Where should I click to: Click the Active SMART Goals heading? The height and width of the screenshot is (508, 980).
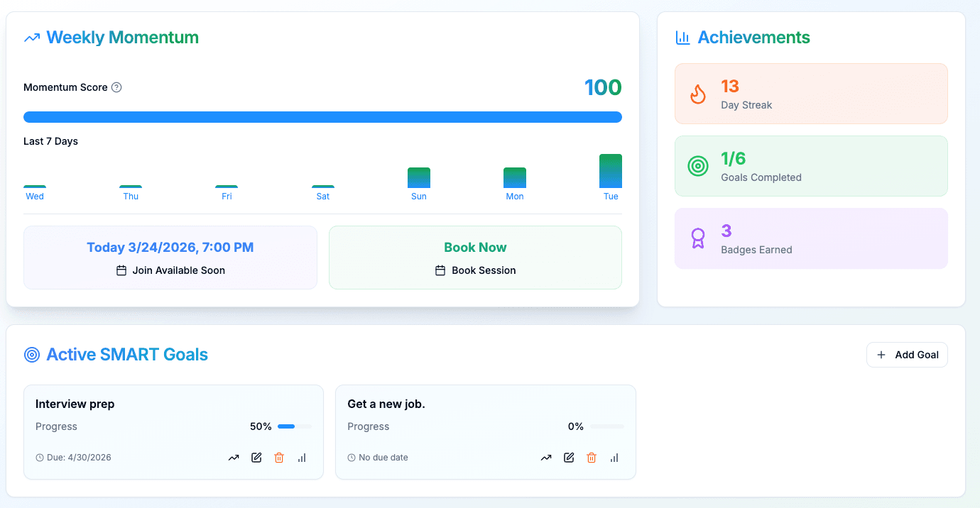(x=127, y=355)
